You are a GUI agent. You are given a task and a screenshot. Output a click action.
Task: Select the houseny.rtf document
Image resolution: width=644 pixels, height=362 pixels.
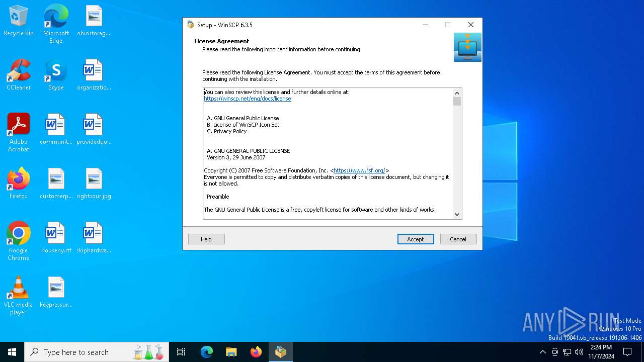pos(56,238)
